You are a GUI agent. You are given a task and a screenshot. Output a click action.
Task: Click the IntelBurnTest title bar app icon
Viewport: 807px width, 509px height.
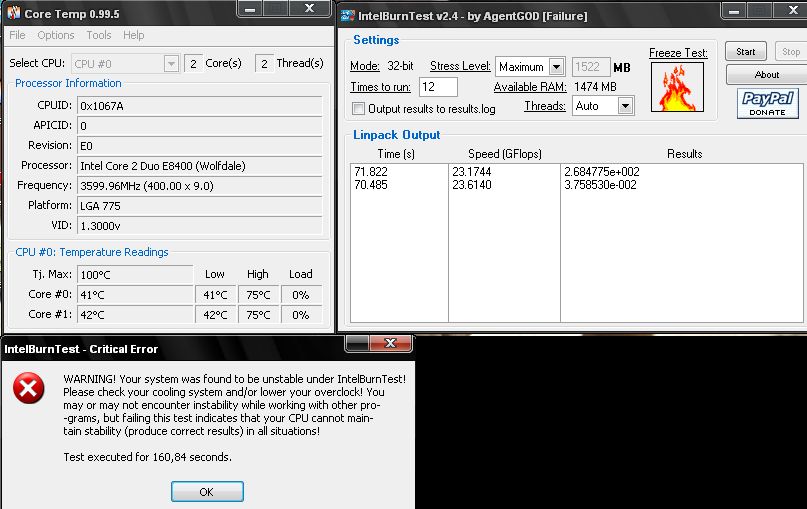pyautogui.click(x=347, y=15)
